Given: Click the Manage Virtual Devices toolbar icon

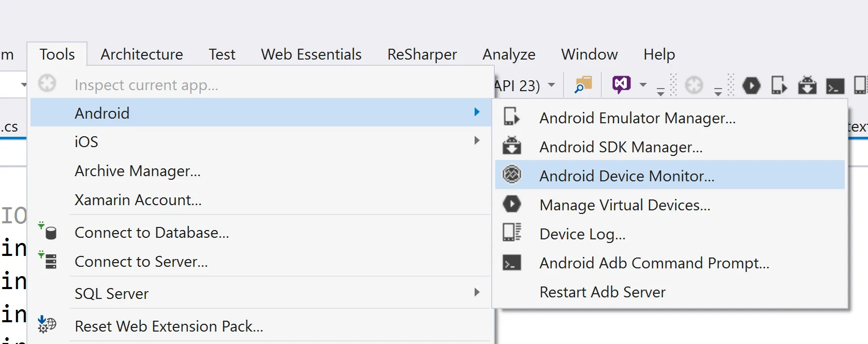Looking at the screenshot, I should coord(752,85).
